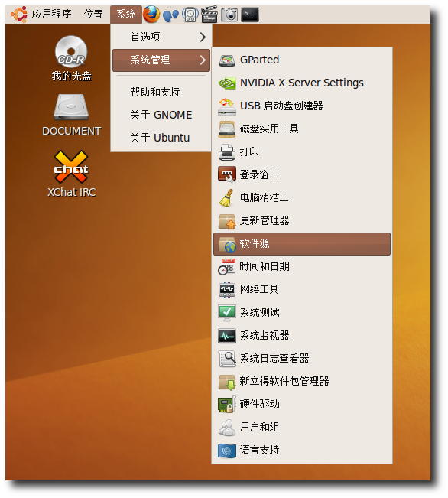Screen dimensions: 448x498
Task: Open the video clapperboard panel launcher
Action: click(209, 15)
